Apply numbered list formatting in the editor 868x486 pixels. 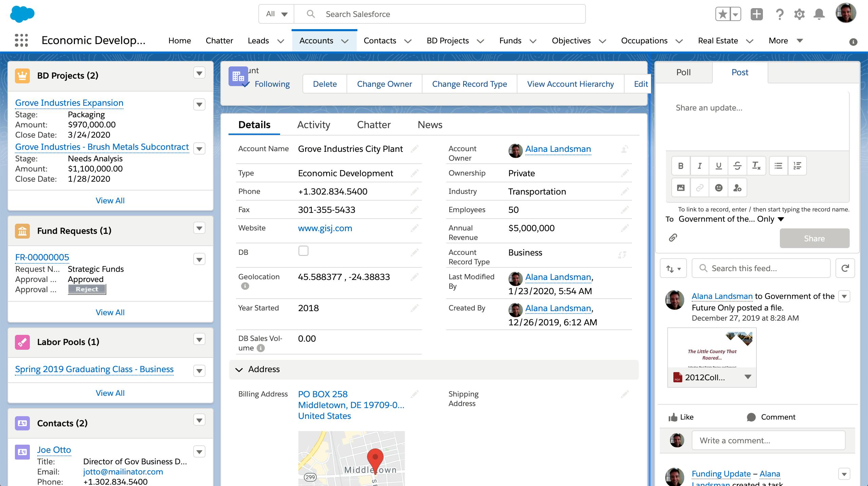point(797,166)
